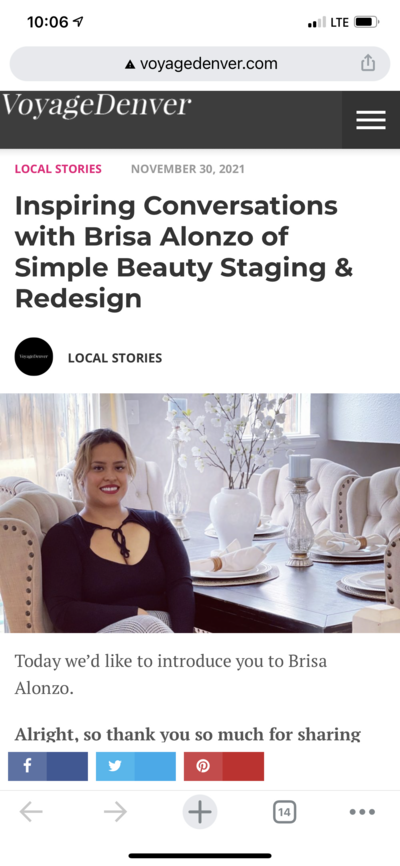Open the tab switcher showing 14 tabs
This screenshot has height=866, width=400.
click(x=284, y=812)
